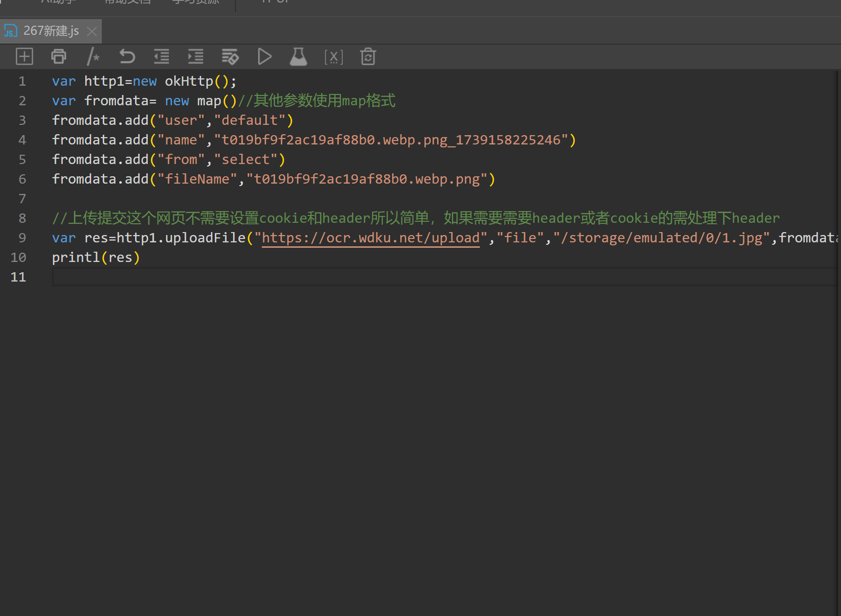
Task: Click the "default" string on line 3
Action: click(250, 120)
